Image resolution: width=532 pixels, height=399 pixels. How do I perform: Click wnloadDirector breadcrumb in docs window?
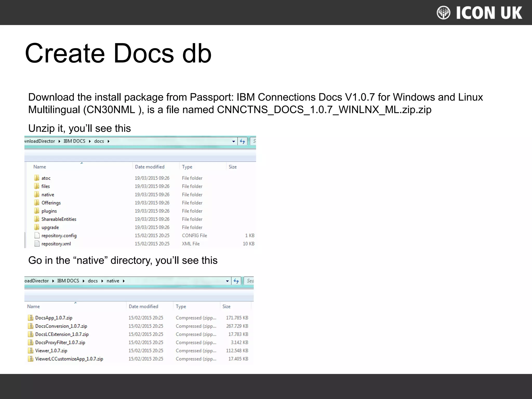(40, 141)
